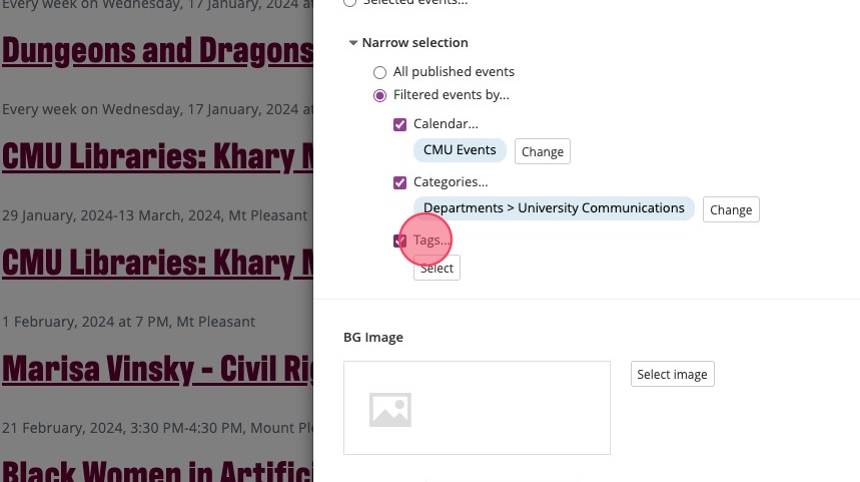Select the All published events option
This screenshot has height=482, width=860.
click(380, 72)
